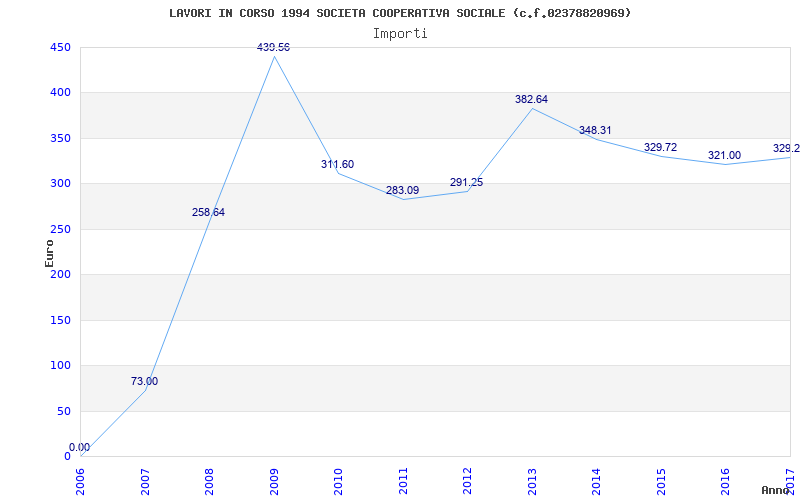Click the 2014 x-axis tick label
This screenshot has width=800, height=500.
point(596,482)
